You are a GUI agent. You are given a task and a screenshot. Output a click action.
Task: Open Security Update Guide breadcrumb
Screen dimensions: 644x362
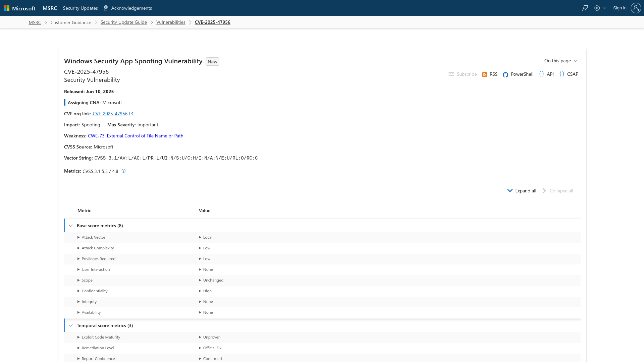[124, 22]
